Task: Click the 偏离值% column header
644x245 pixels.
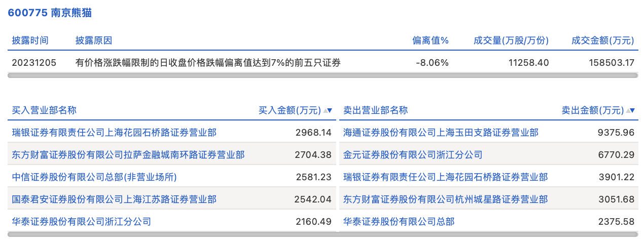Action: pyautogui.click(x=430, y=40)
